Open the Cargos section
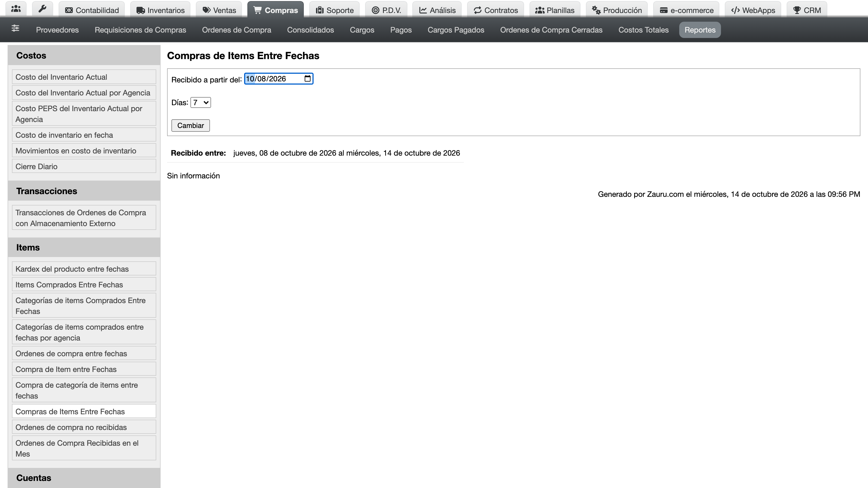Image resolution: width=868 pixels, height=488 pixels. tap(362, 30)
